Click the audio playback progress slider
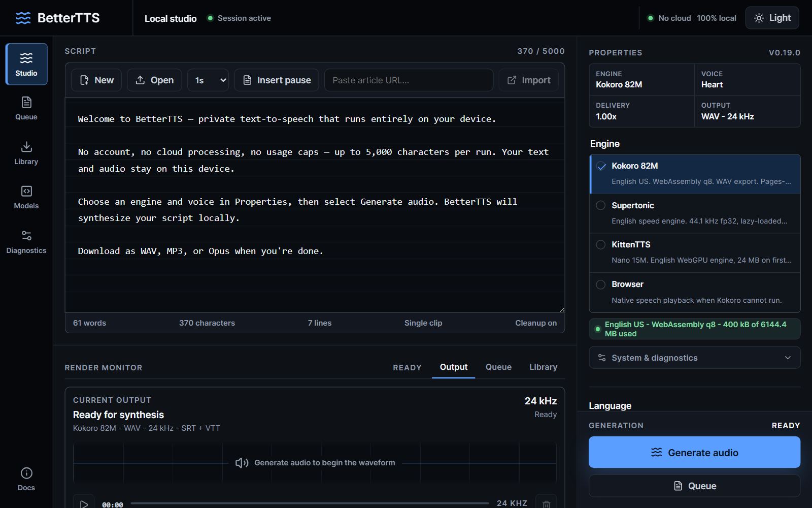 click(x=310, y=503)
